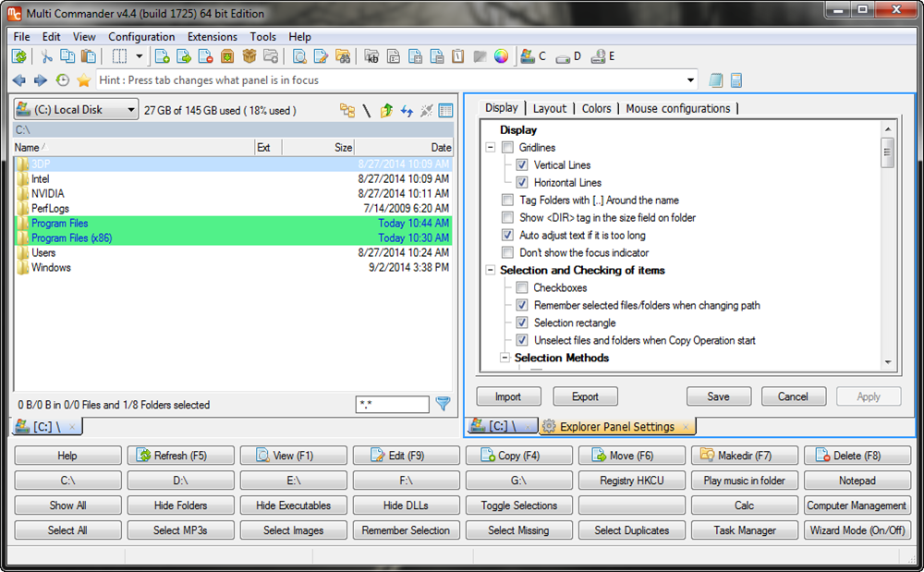Toggle the Selection rectangle checkbox
The width and height of the screenshot is (924, 572).
click(521, 323)
